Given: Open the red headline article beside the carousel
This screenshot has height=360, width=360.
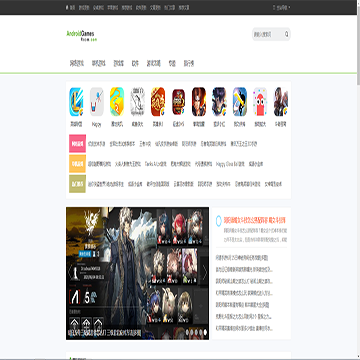Looking at the screenshot, I should coord(255,221).
